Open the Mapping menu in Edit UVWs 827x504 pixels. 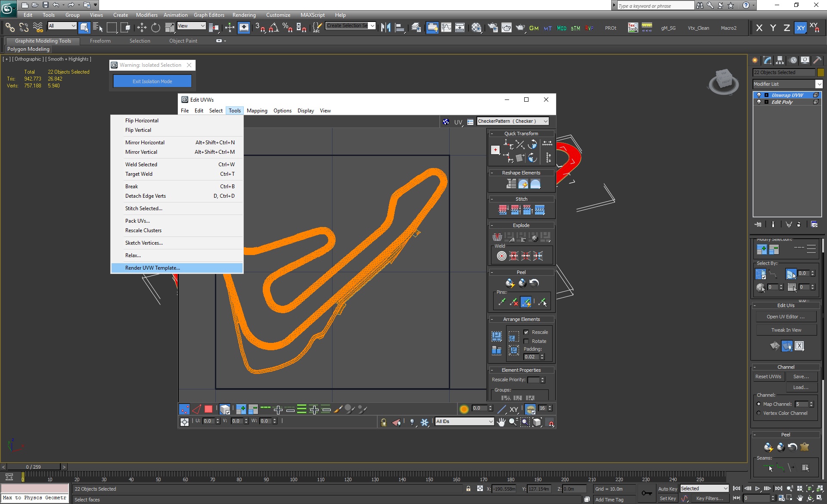tap(257, 111)
